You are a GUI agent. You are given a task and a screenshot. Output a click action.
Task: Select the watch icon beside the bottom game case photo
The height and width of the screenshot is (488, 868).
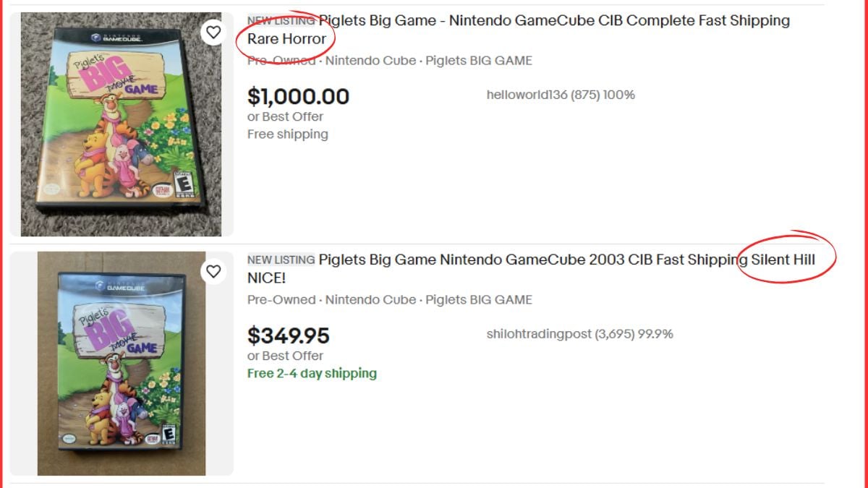pos(214,272)
